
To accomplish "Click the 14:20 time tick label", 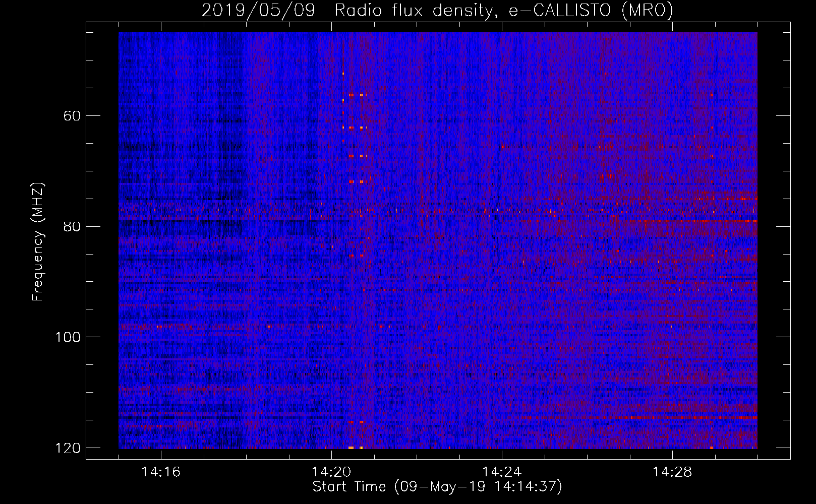I will coord(331,472).
